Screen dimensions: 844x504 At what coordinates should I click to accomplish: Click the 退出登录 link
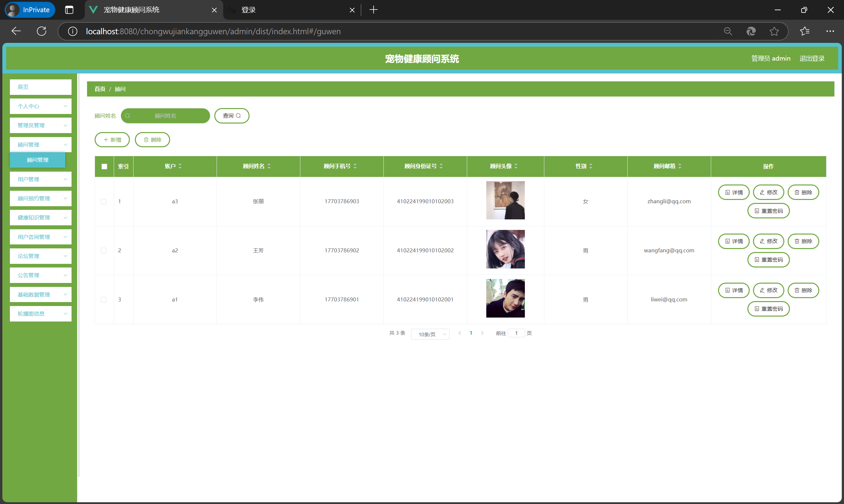tap(812, 58)
